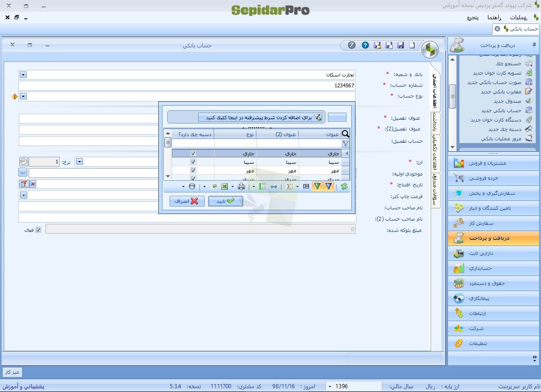Sort by the نوع column header

click(235, 134)
